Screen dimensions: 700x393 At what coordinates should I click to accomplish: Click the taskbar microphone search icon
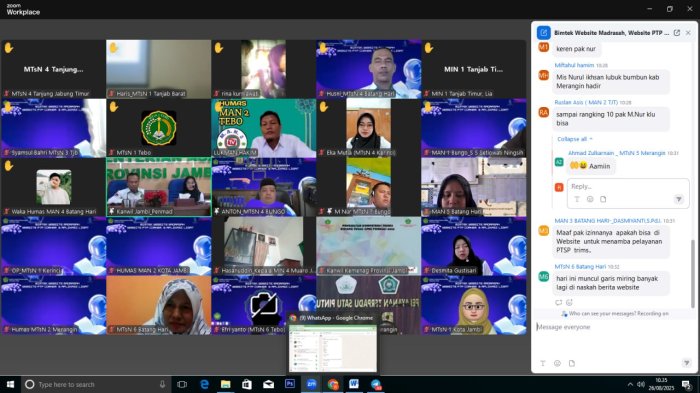(x=162, y=384)
